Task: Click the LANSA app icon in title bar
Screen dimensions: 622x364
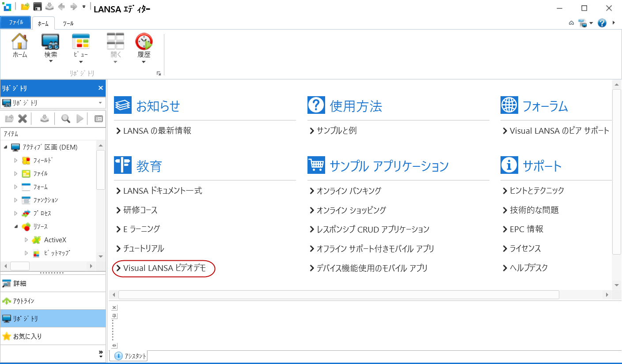Action: (x=7, y=7)
